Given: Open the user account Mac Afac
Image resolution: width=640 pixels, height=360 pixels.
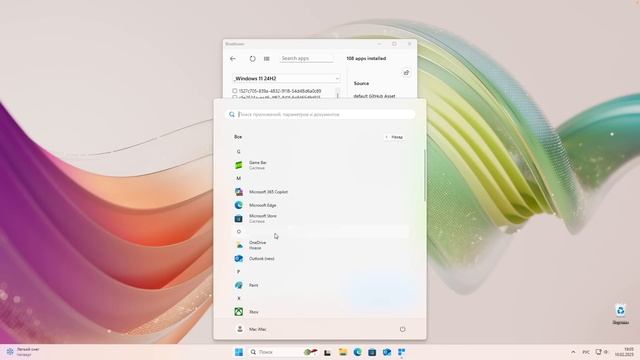Looking at the screenshot, I should [x=251, y=329].
